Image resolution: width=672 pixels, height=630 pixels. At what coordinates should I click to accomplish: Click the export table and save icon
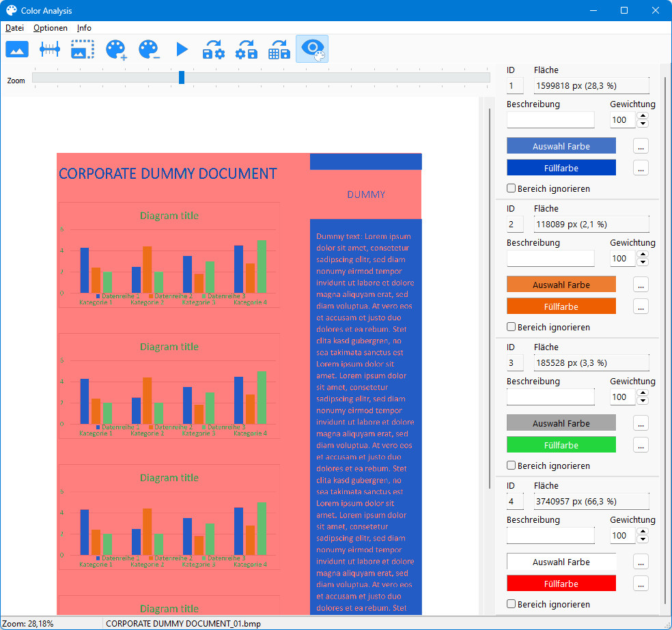pos(279,49)
